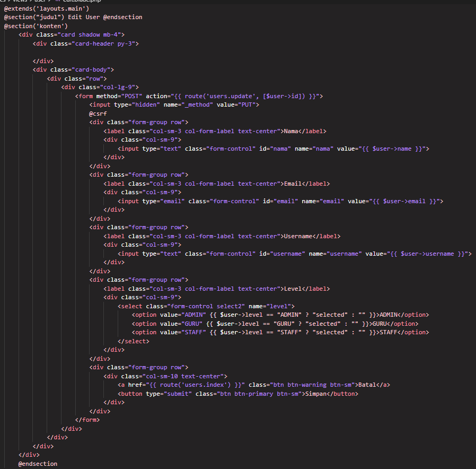476x469 pixels.
Task: Click the method="POST" attribute of the form
Action: tap(119, 96)
